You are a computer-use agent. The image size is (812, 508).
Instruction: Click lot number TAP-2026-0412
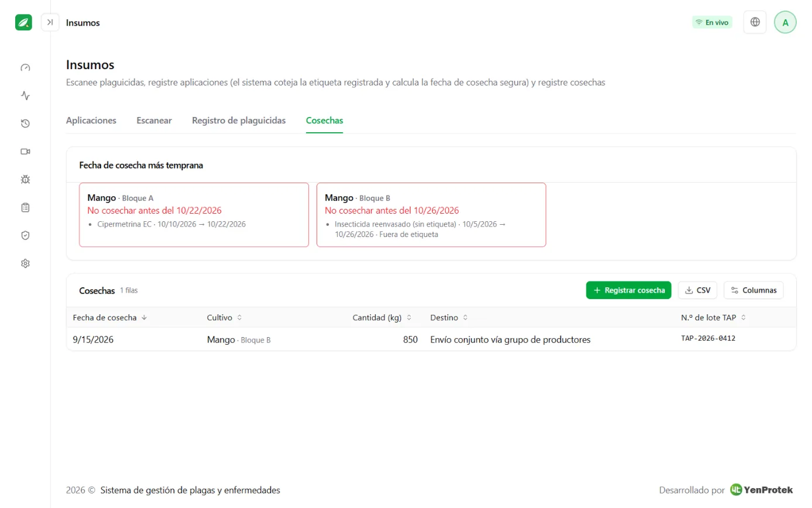coord(708,339)
